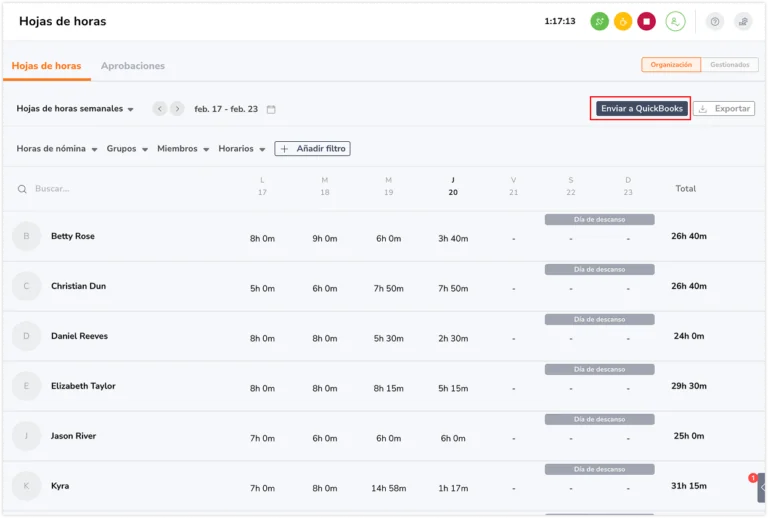Screen dimensions: 768x518
Task: Open Daniel Reeves's name
Action: click(x=79, y=336)
